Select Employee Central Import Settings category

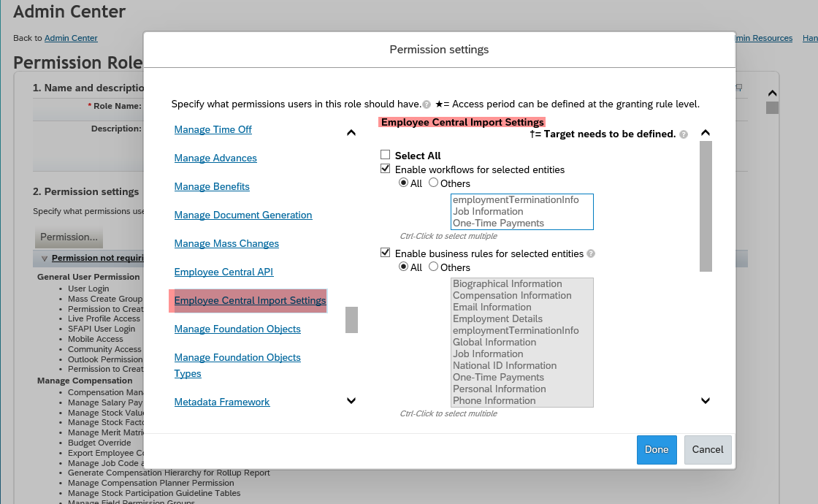click(x=250, y=300)
